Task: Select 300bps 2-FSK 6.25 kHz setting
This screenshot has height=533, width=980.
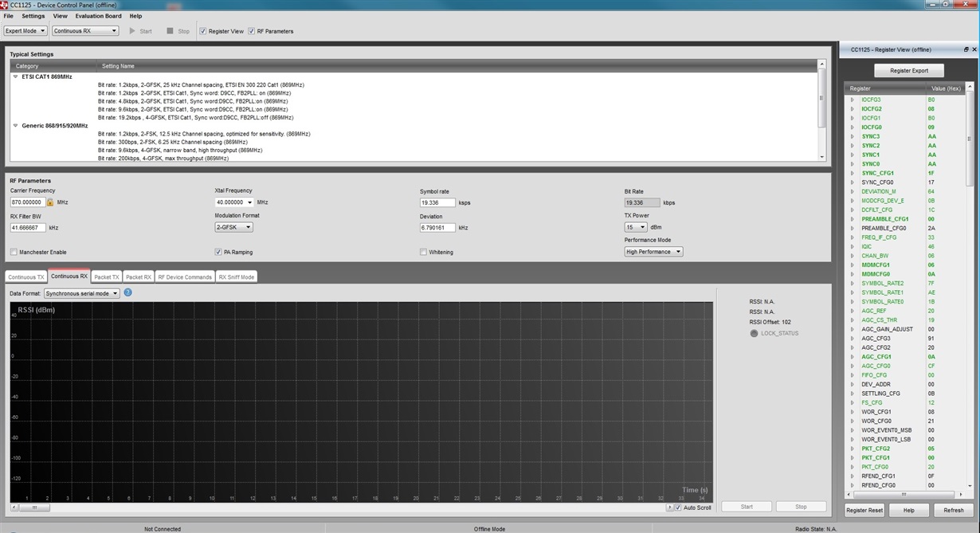Action: tap(173, 142)
